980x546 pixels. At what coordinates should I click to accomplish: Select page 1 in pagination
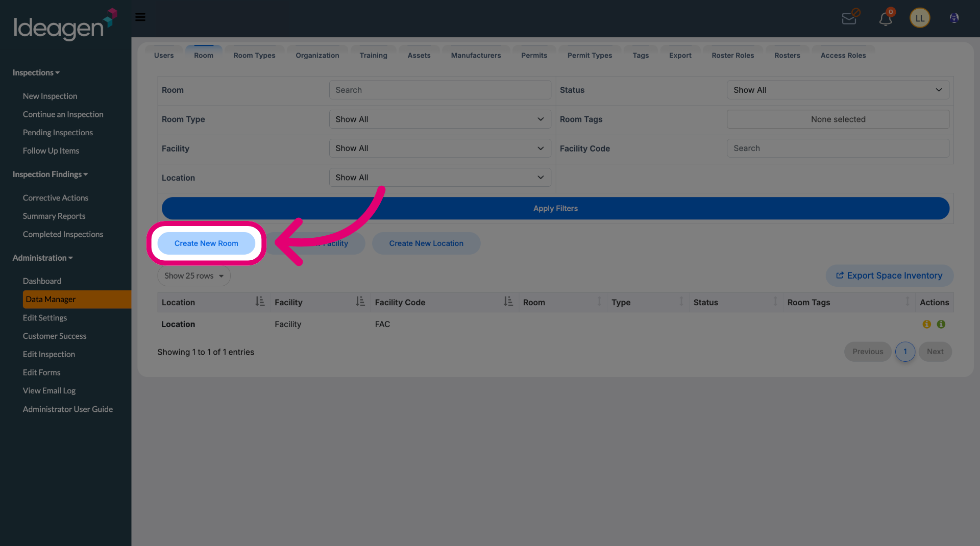pyautogui.click(x=905, y=352)
